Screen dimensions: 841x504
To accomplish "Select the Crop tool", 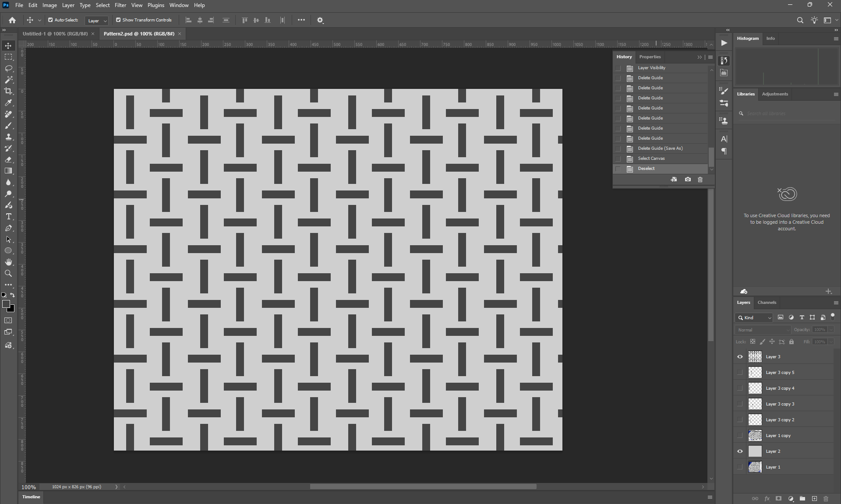I will coord(8,91).
